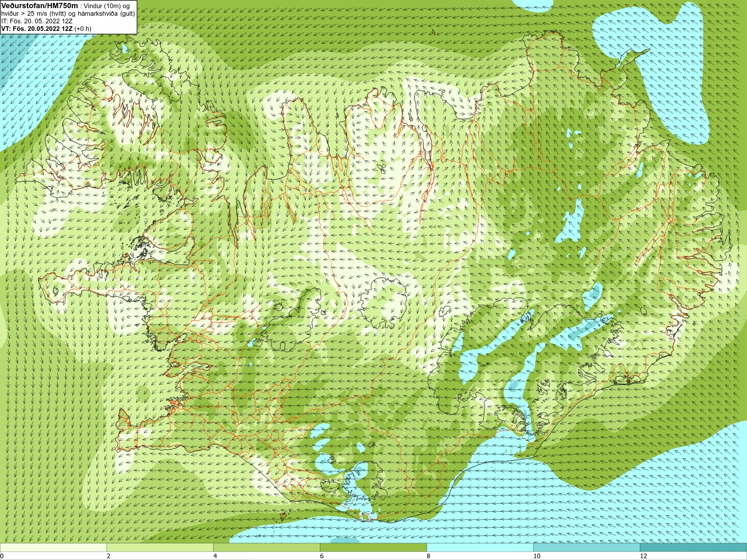Click the legend tick label '2'

pyautogui.click(x=109, y=556)
